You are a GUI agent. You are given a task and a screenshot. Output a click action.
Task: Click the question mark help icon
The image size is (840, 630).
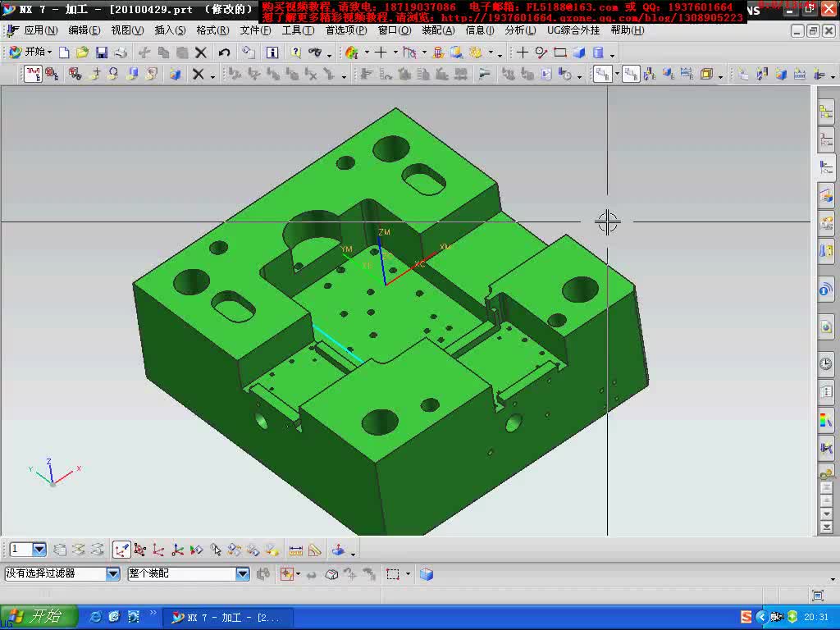[x=295, y=52]
